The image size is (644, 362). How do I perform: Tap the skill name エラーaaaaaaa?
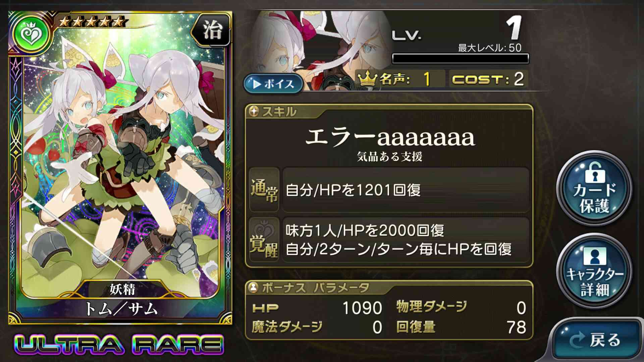[390, 137]
